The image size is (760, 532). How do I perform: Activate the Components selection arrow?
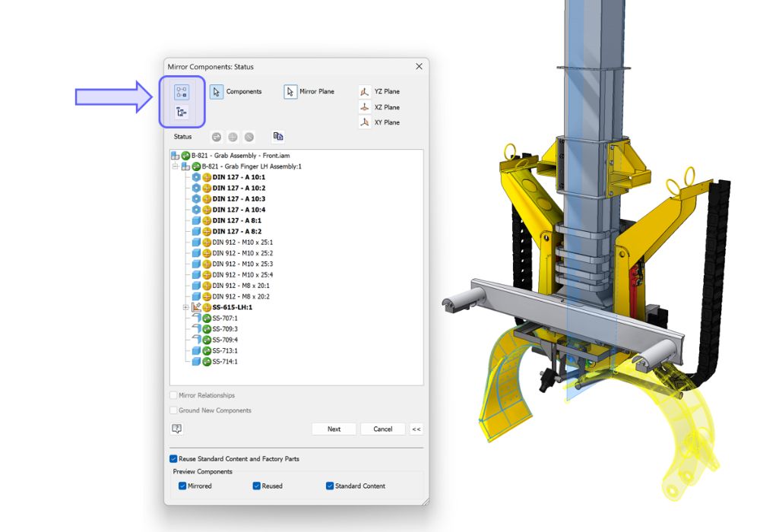coord(217,92)
